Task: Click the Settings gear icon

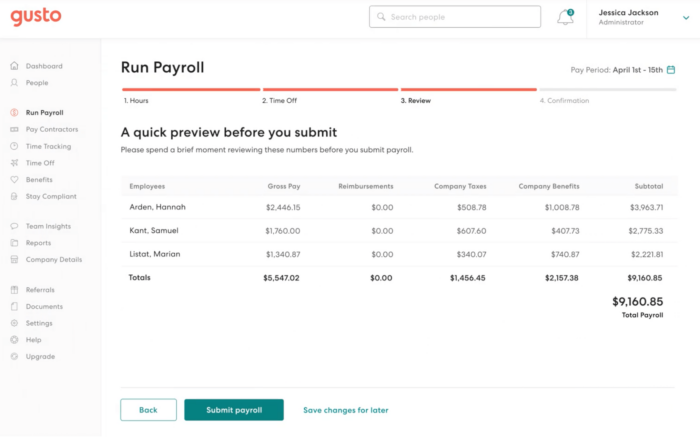Action: pos(14,323)
